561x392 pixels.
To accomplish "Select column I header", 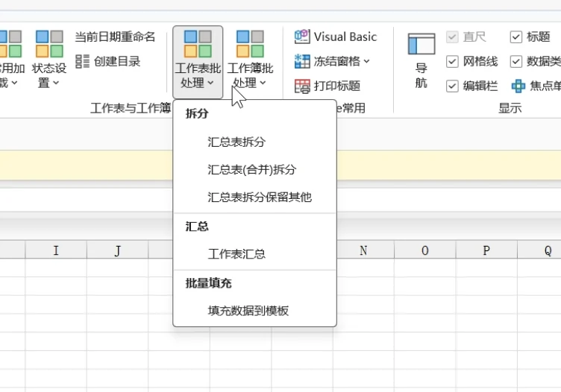I will pos(56,250).
